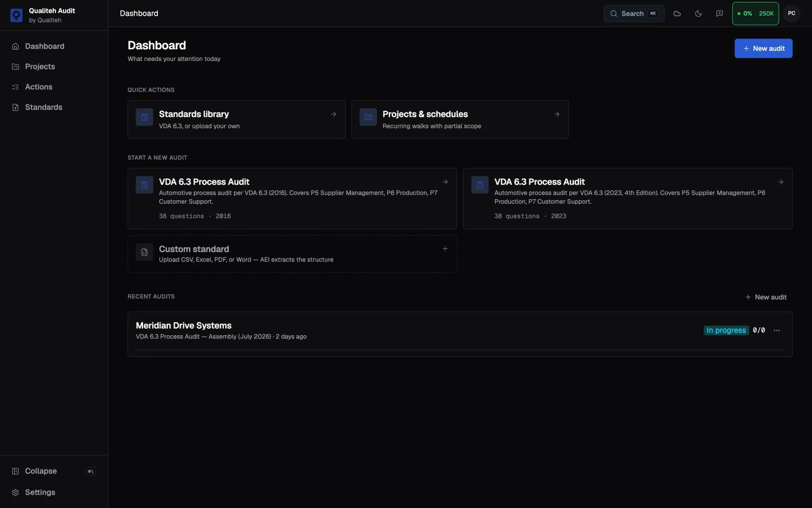Open Dashboard in the sidebar

click(54, 46)
